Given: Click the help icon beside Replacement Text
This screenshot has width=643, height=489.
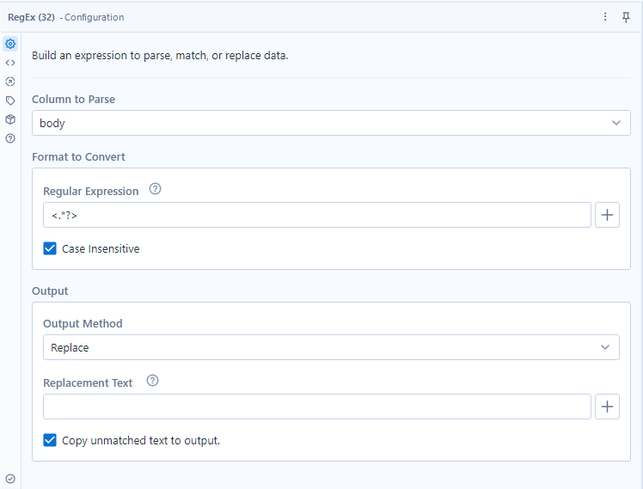Looking at the screenshot, I should [x=153, y=382].
